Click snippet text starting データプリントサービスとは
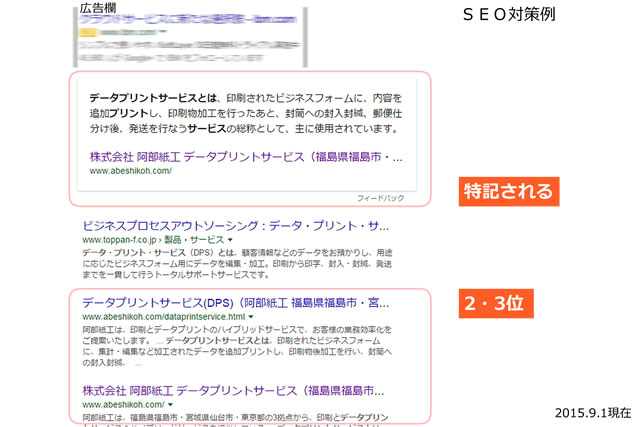Screen dimensions: 640x427 point(246,113)
